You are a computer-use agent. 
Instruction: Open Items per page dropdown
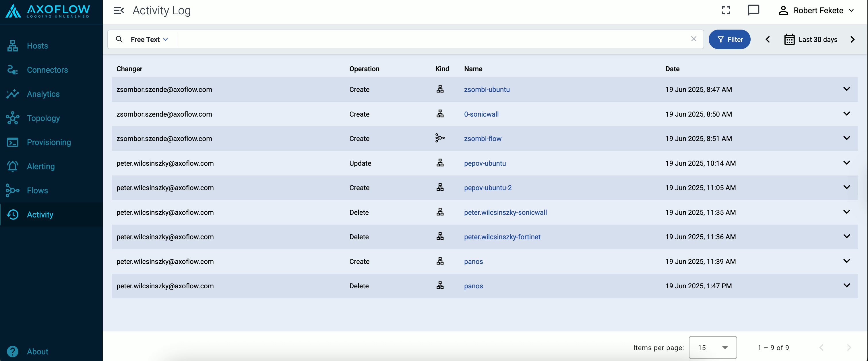point(712,347)
